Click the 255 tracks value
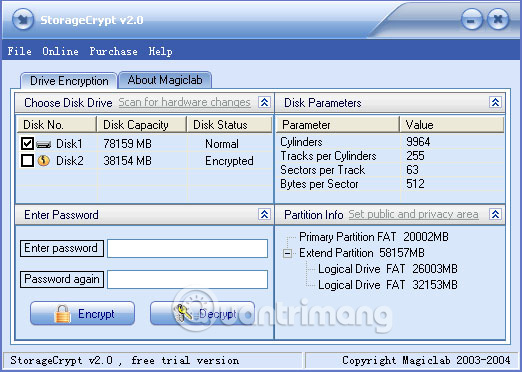This screenshot has height=372, width=522. point(415,156)
